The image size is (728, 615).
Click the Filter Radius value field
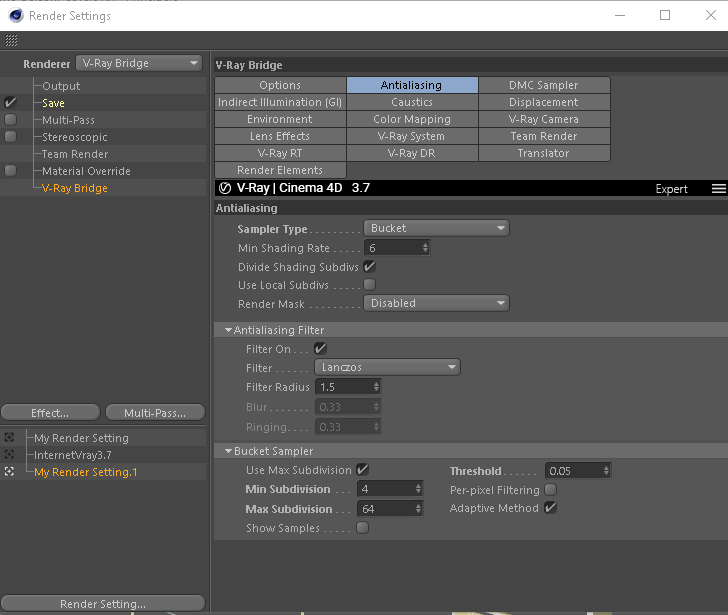click(x=344, y=387)
